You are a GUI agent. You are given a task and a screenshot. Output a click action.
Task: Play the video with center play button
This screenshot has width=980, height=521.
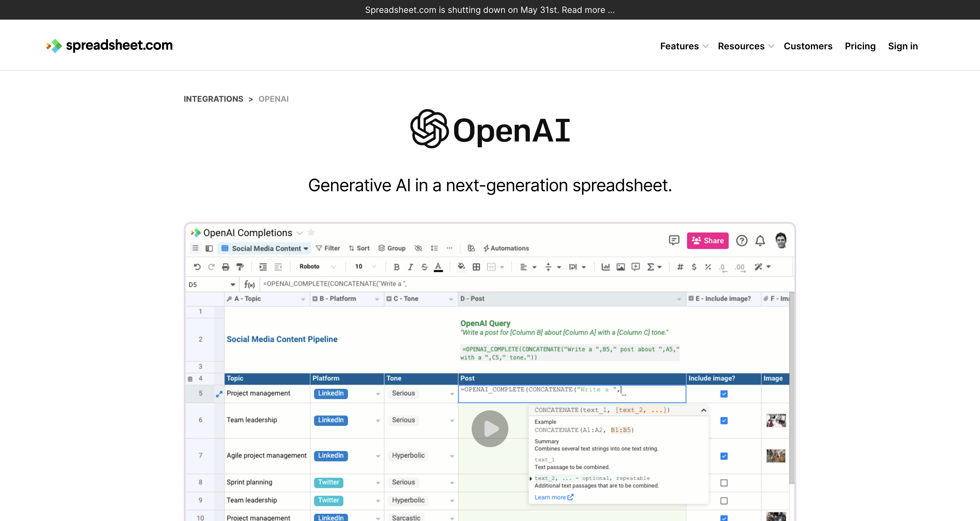490,429
